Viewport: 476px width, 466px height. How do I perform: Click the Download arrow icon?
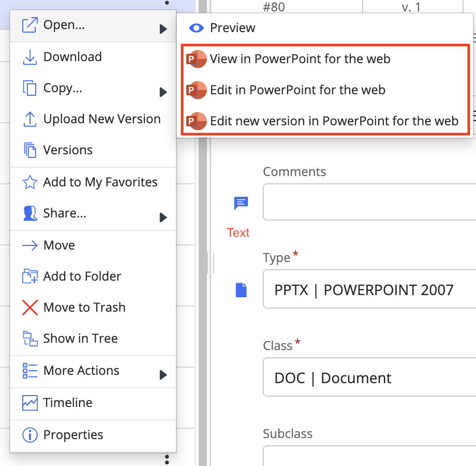click(x=30, y=57)
